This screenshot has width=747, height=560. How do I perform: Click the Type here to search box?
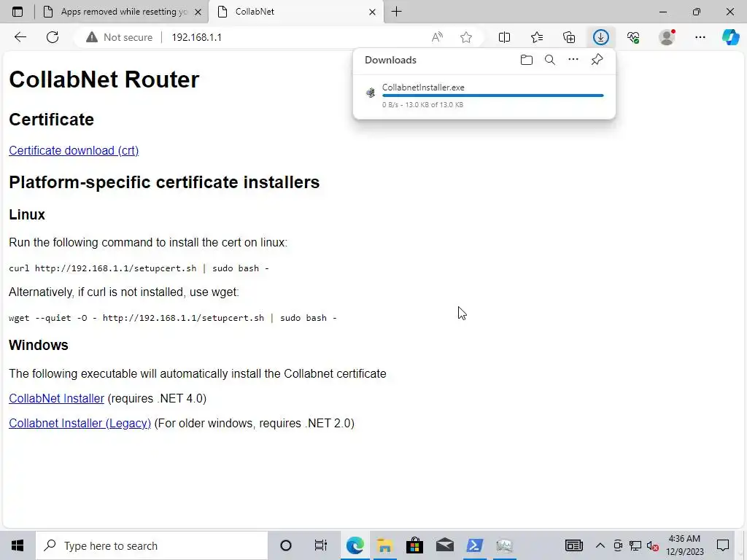[x=152, y=545]
